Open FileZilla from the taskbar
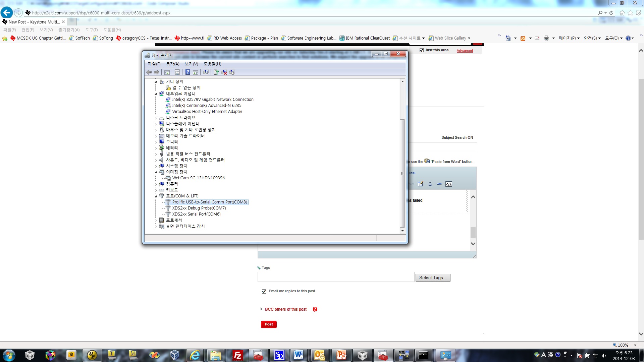 pos(237,355)
